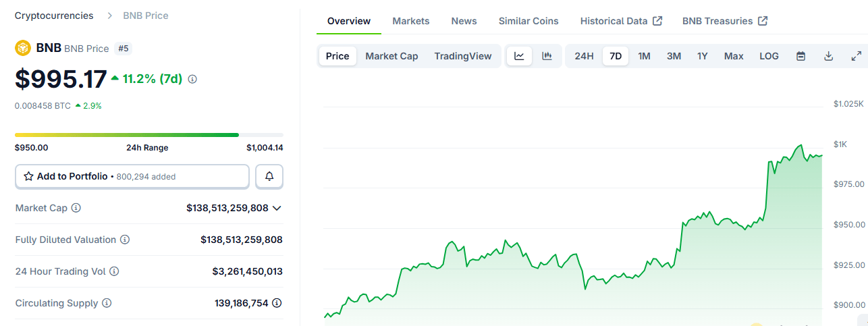
Task: Click the $1K y-axis label
Action: [840, 144]
